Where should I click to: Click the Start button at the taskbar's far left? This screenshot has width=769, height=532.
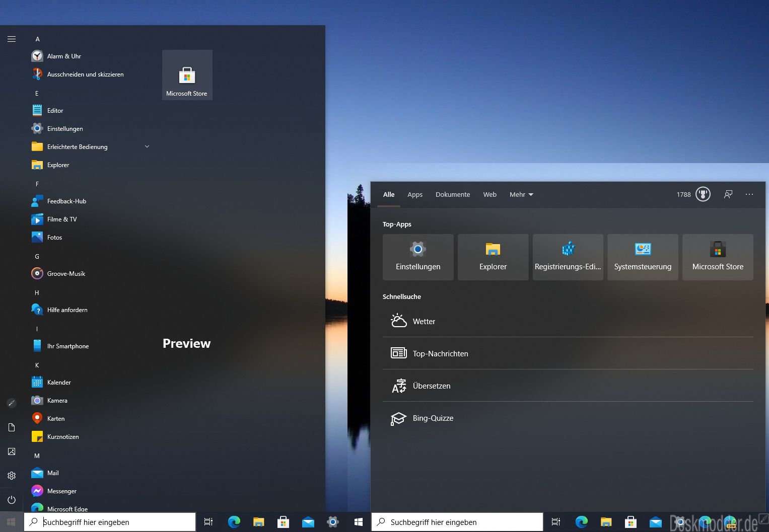click(x=12, y=522)
